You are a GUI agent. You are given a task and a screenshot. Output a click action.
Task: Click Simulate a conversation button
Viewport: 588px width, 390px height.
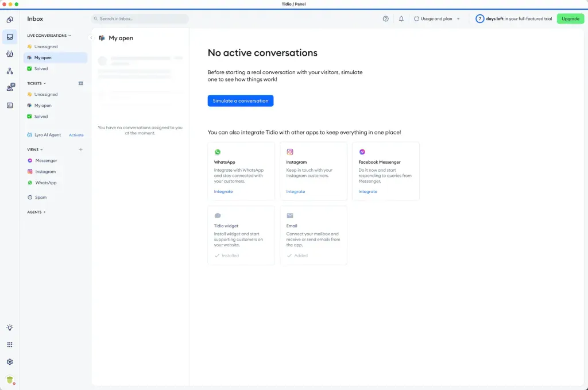[241, 101]
